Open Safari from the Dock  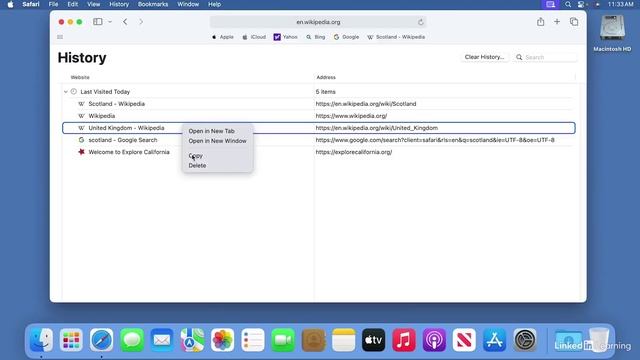(102, 340)
